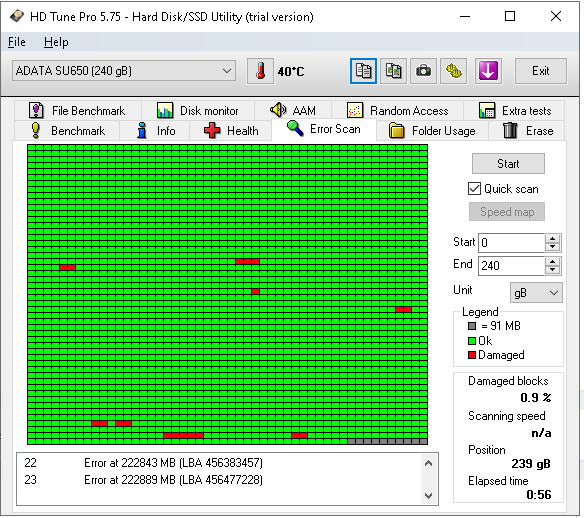Decrease the End value with the down arrow
Screen dimensions: 584x518
coord(552,270)
